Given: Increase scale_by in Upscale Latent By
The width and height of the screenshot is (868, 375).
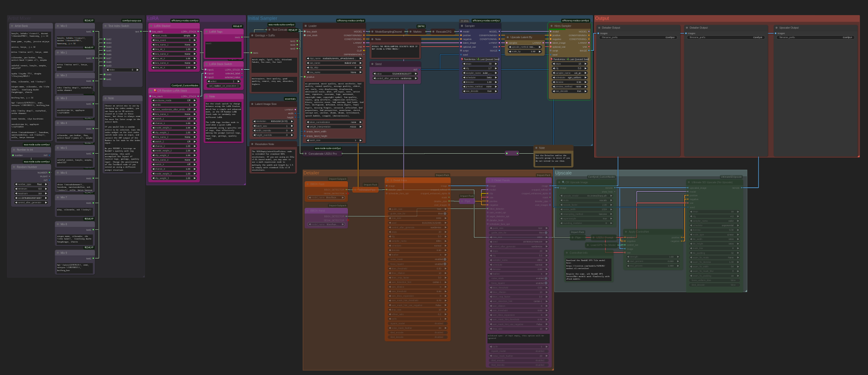Looking at the screenshot, I should click(x=539, y=52).
